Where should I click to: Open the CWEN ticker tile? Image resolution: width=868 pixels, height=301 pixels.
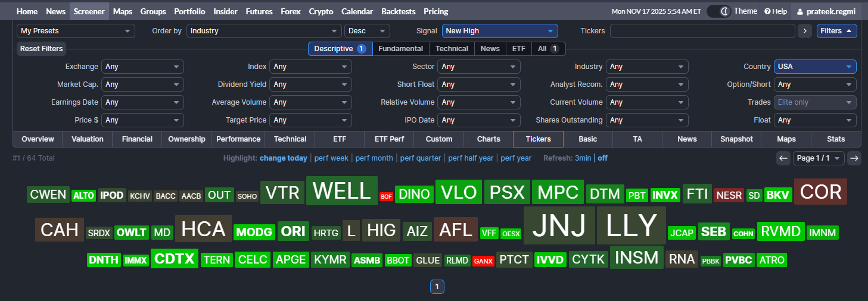[48, 195]
